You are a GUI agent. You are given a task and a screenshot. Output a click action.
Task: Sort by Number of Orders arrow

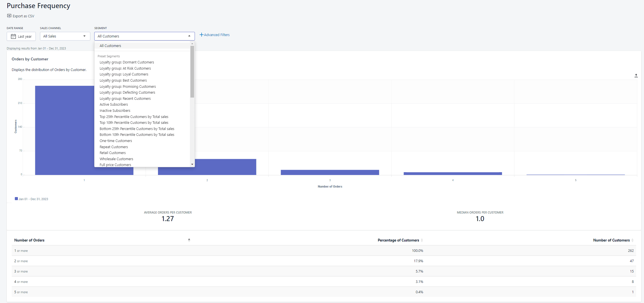point(189,240)
